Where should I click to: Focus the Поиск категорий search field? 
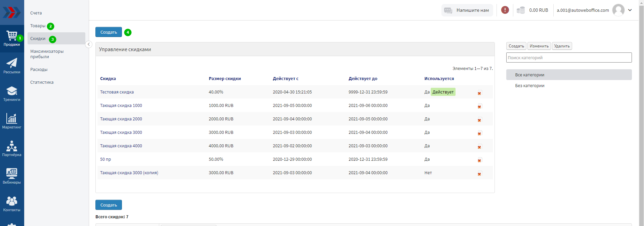[x=568, y=58]
